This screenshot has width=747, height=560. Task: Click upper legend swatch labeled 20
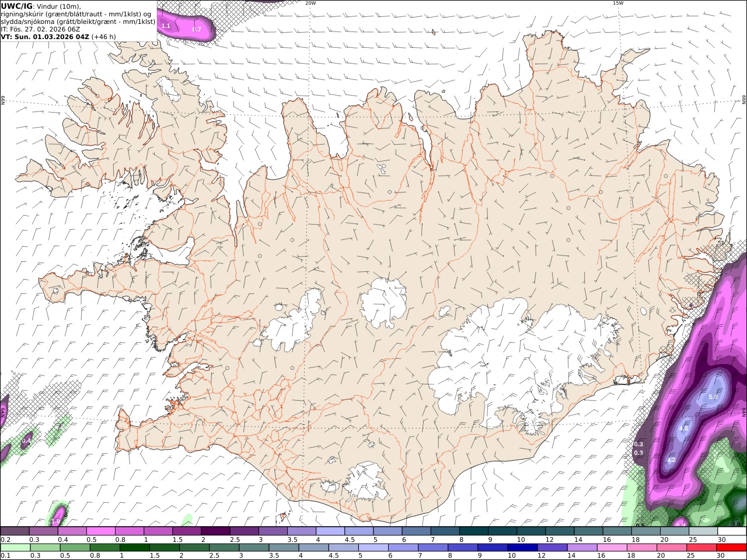(x=674, y=531)
